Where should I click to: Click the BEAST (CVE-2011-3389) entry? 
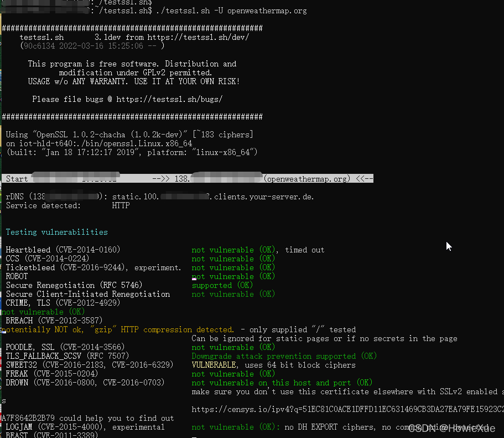pyautogui.click(x=52, y=435)
